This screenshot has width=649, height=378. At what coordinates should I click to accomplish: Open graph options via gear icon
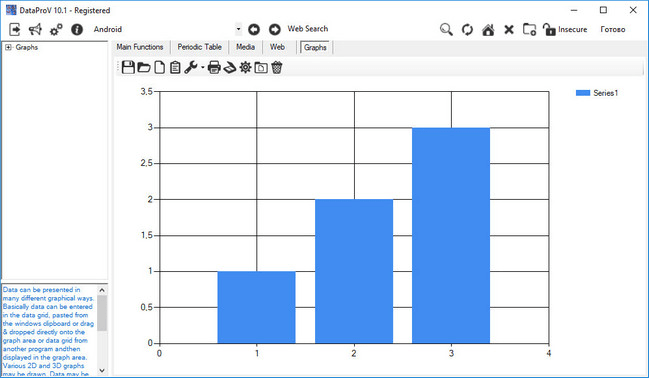[x=245, y=67]
